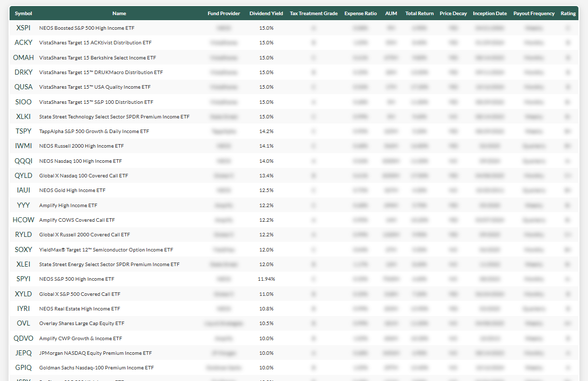This screenshot has height=381, width=588.
Task: Select the XYLD symbol
Action: pos(23,294)
